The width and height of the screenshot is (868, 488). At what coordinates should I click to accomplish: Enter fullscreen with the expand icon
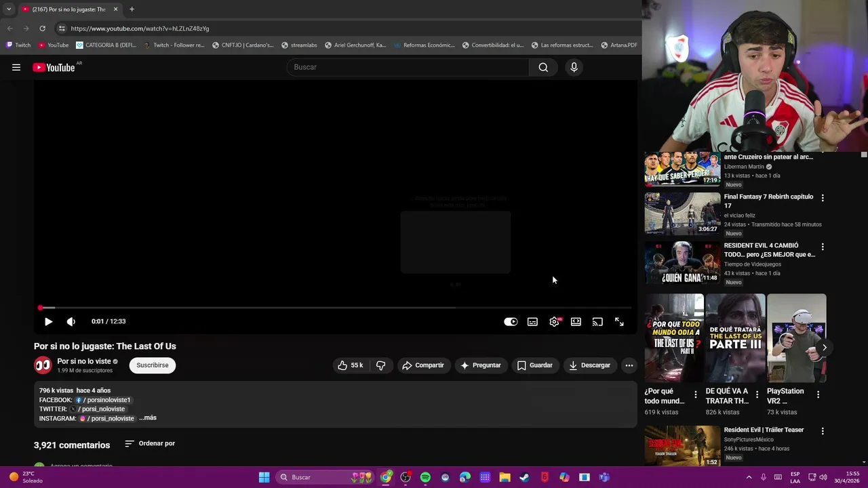(x=619, y=322)
